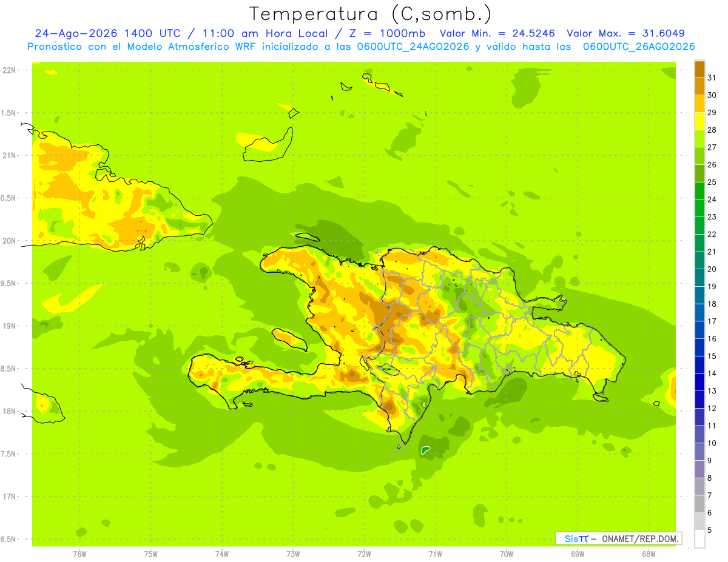Viewport: 728px width, 562px height.
Task: Click the "69W" longitude label
Action: tap(578, 554)
